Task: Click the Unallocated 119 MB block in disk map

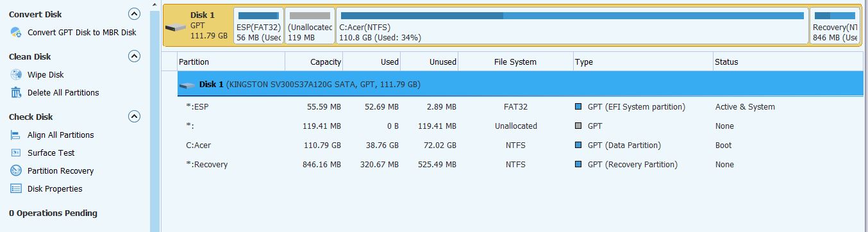Action: [x=310, y=26]
